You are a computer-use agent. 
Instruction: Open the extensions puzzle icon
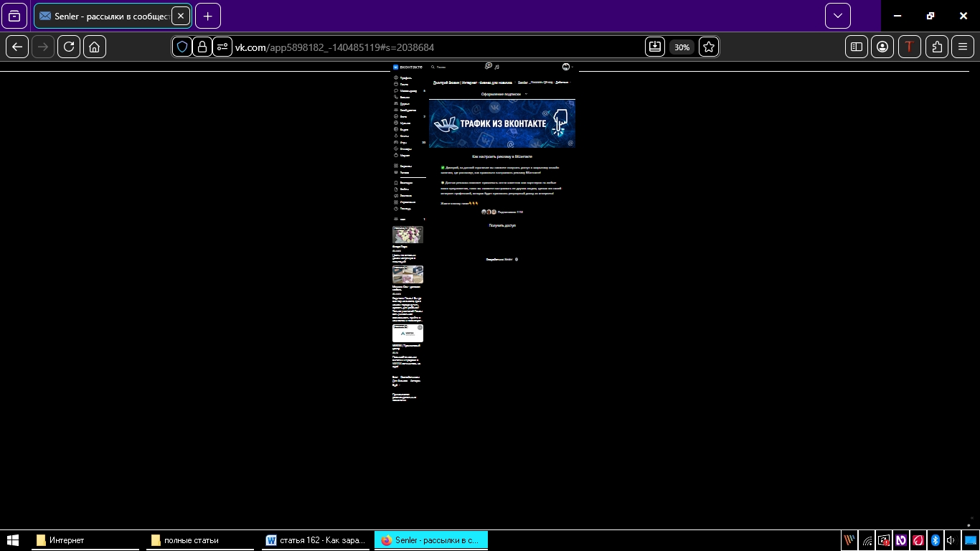pyautogui.click(x=937, y=47)
